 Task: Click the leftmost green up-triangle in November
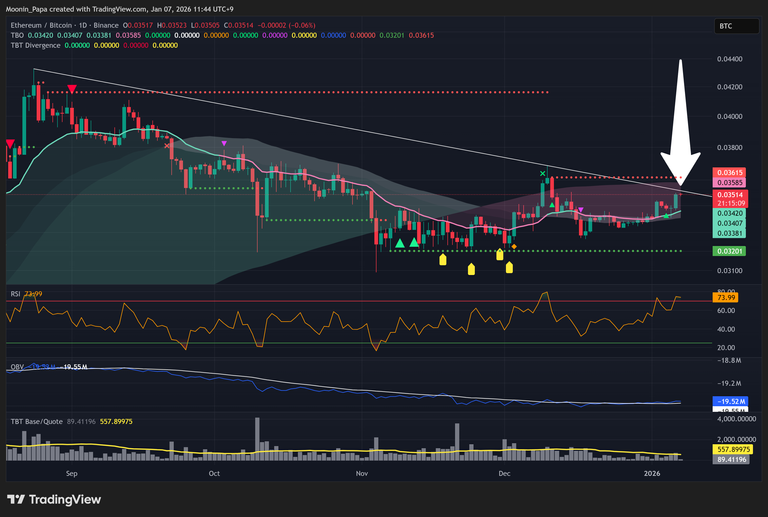click(x=399, y=242)
